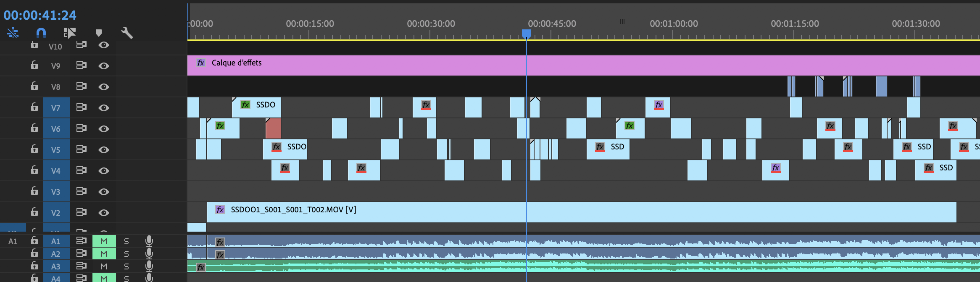The height and width of the screenshot is (282, 980).
Task: Add a marker with the marker icon
Action: (x=99, y=33)
